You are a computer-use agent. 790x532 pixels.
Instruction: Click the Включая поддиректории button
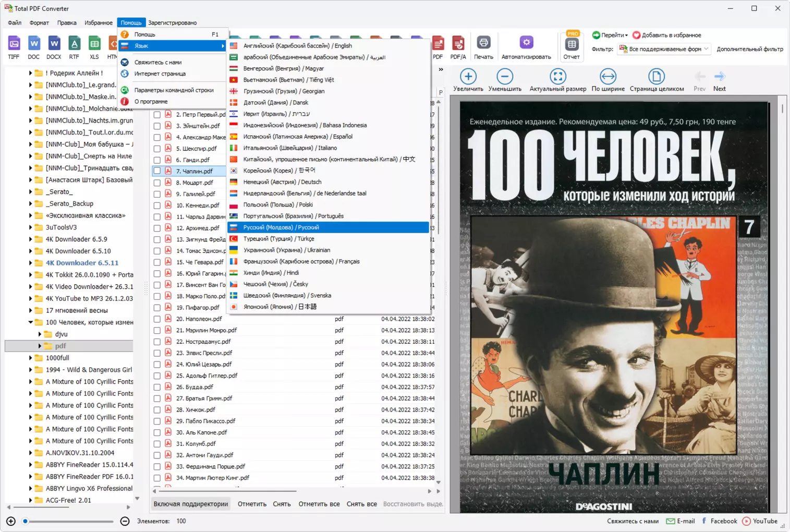click(x=191, y=504)
